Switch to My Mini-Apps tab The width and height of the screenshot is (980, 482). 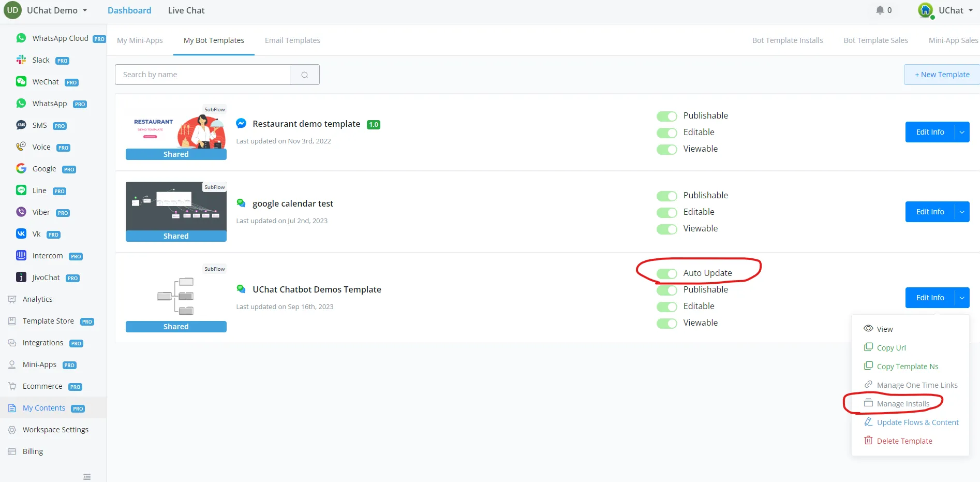point(140,40)
